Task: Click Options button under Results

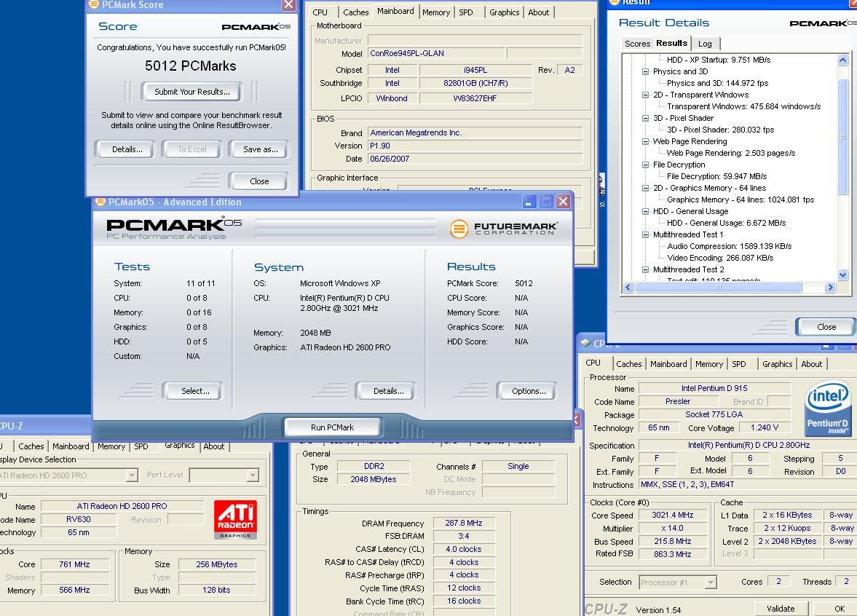Action: 529,391
